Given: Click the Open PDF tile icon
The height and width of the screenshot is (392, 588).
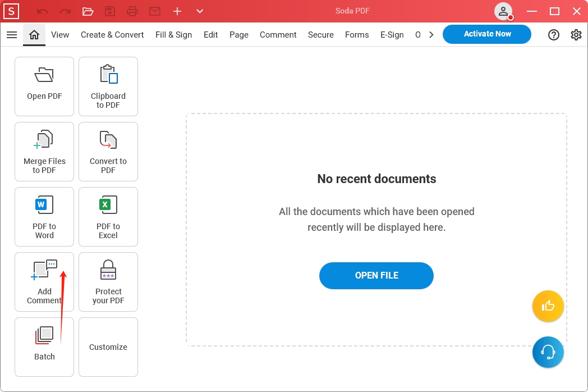Looking at the screenshot, I should (44, 75).
